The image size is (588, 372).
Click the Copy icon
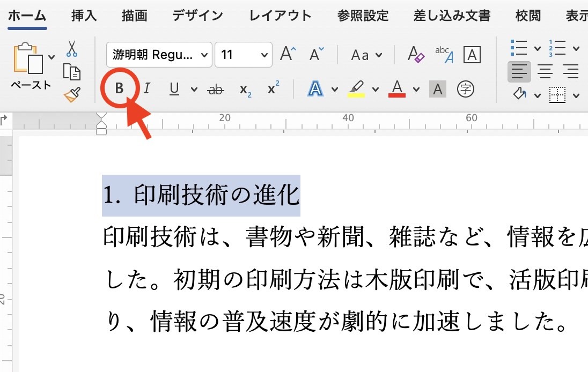(72, 72)
